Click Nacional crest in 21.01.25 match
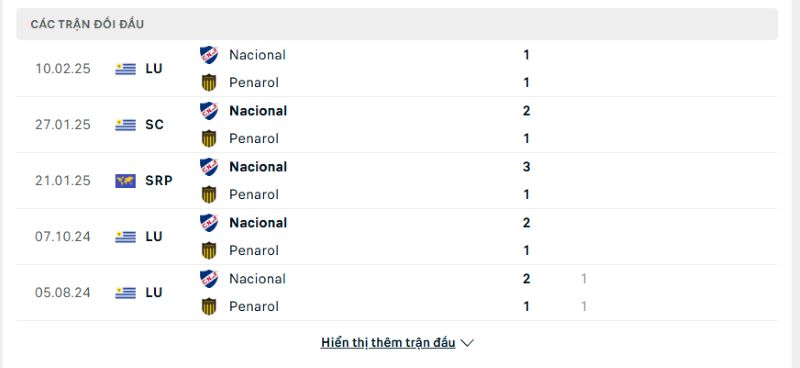Viewport: 800px width, 368px height. click(209, 167)
